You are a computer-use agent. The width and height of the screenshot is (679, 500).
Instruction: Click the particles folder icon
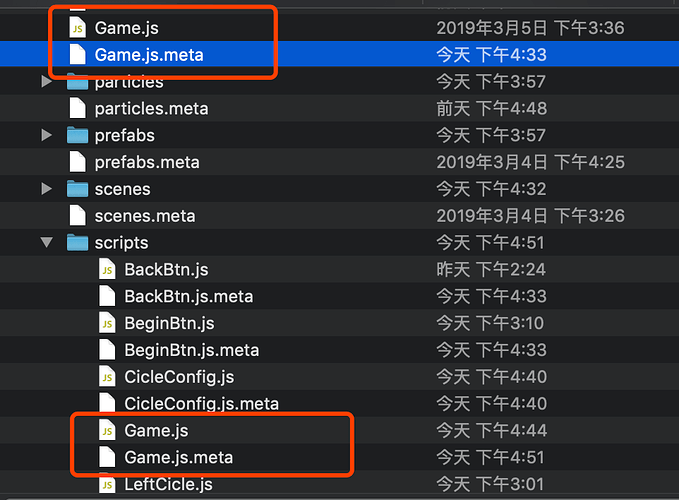pos(77,82)
